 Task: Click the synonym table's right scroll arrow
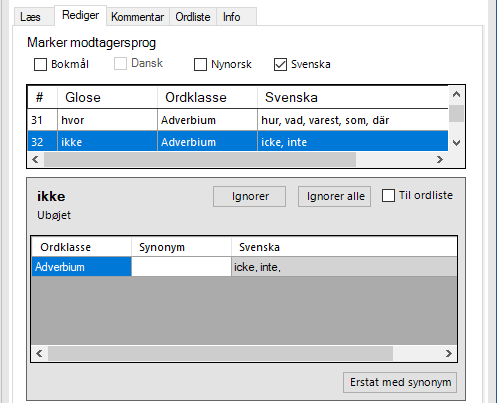tap(449, 353)
